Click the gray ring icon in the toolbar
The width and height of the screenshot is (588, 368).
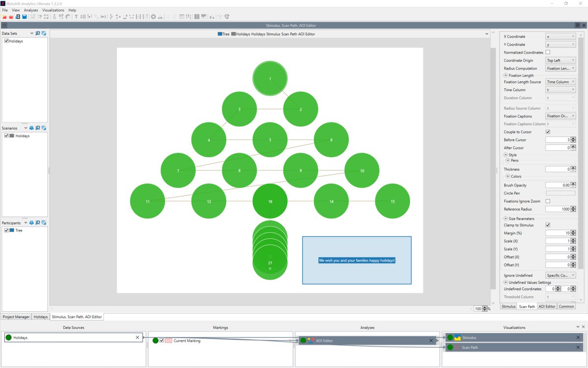click(x=153, y=17)
